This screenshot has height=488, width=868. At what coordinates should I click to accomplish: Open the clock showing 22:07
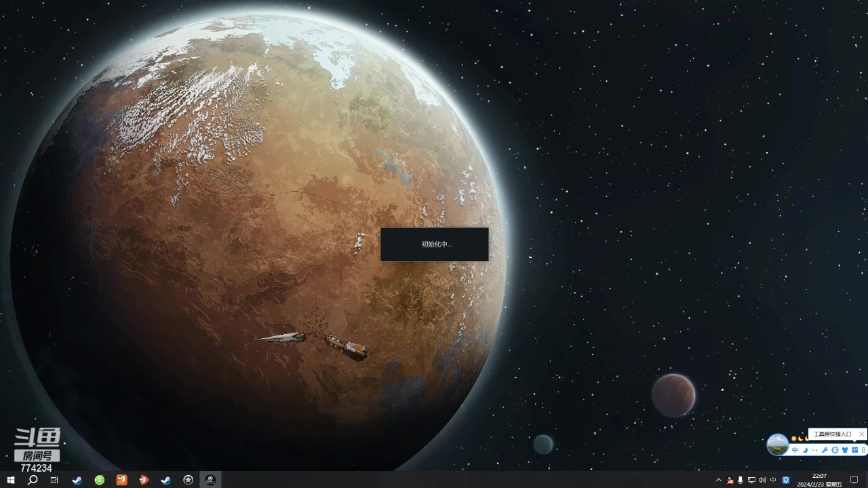[x=819, y=480]
